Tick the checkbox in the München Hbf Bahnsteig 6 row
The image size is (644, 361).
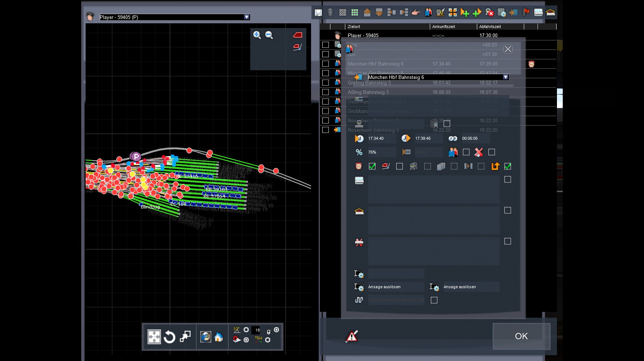326,64
